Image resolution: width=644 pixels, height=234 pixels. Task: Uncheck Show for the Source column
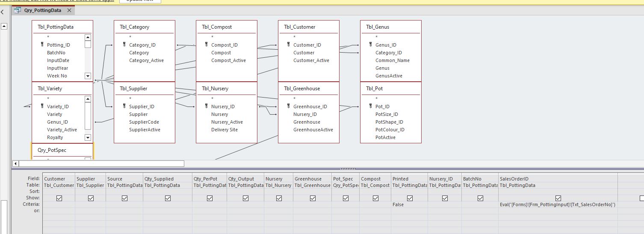[124, 198]
